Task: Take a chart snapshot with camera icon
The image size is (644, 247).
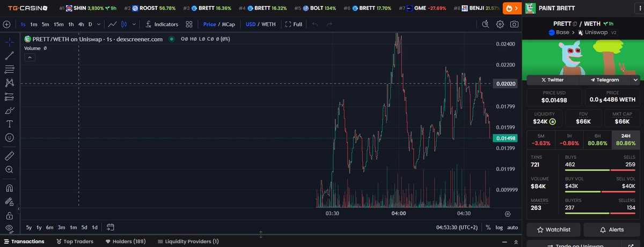Action: tap(514, 24)
